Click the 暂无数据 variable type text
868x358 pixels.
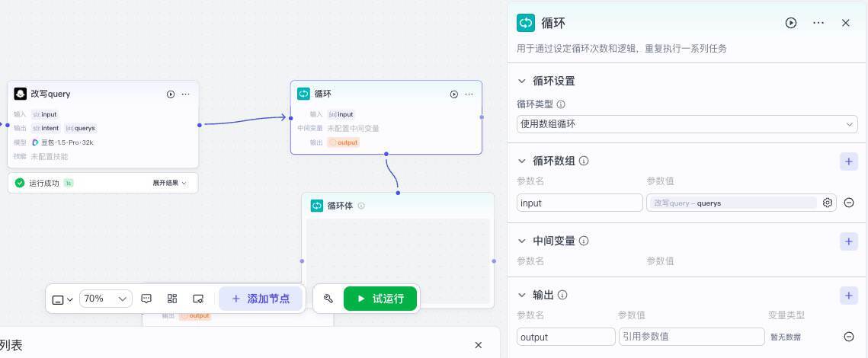tap(786, 337)
